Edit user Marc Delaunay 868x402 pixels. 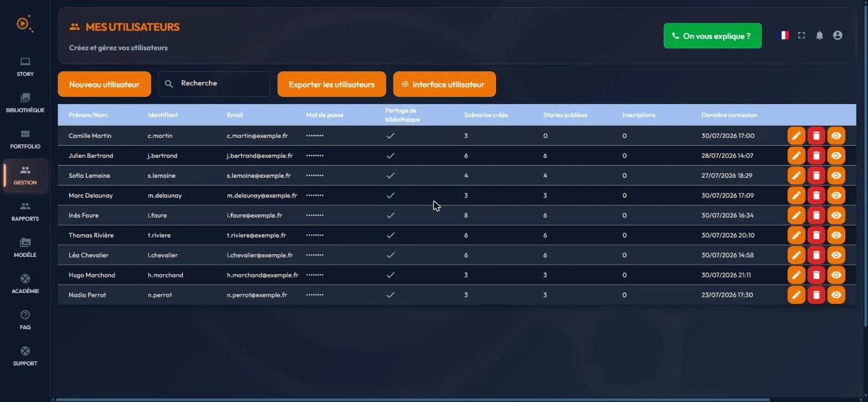tap(796, 195)
